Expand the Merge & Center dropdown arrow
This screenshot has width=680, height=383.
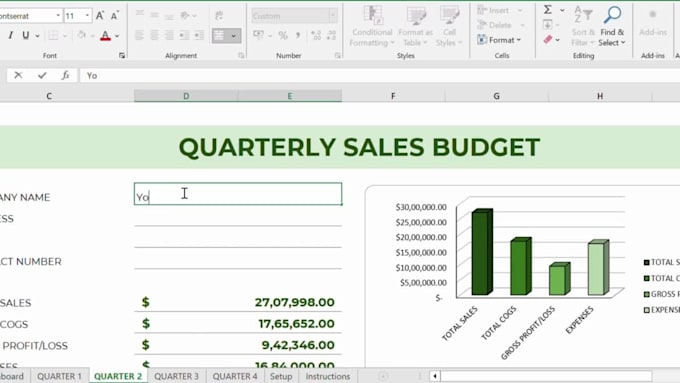[234, 36]
